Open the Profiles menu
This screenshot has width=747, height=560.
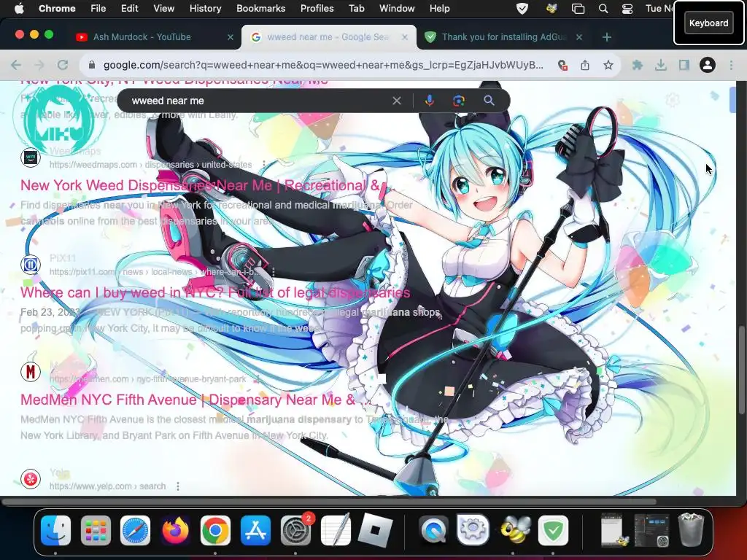[317, 8]
